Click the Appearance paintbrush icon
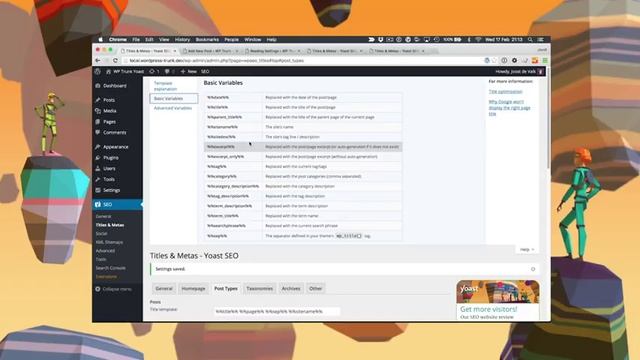 (x=98, y=147)
